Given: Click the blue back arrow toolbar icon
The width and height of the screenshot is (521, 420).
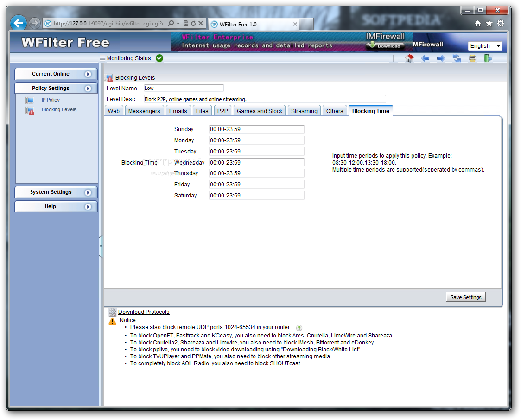Looking at the screenshot, I should click(x=425, y=58).
